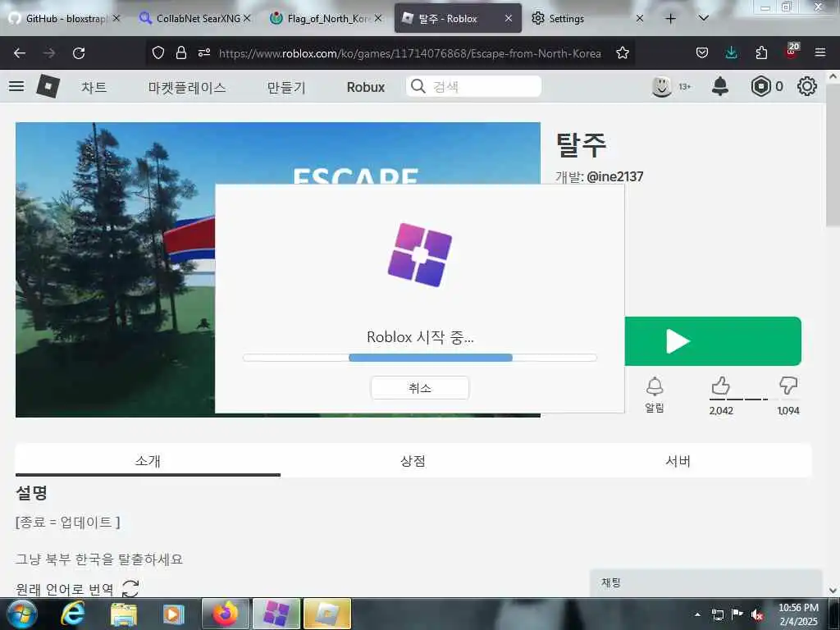Image resolution: width=840 pixels, height=630 pixels.
Task: Click the 원래 언어로 번역 link
Action: pyautogui.click(x=64, y=589)
